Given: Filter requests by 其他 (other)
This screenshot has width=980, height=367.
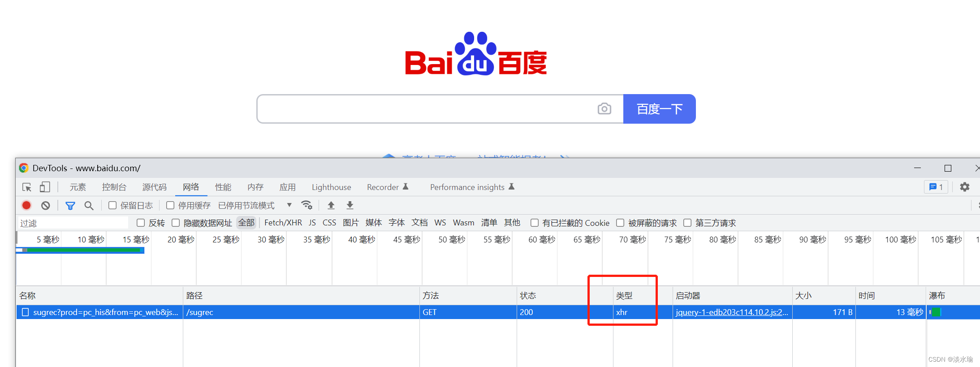Looking at the screenshot, I should click(x=512, y=223).
